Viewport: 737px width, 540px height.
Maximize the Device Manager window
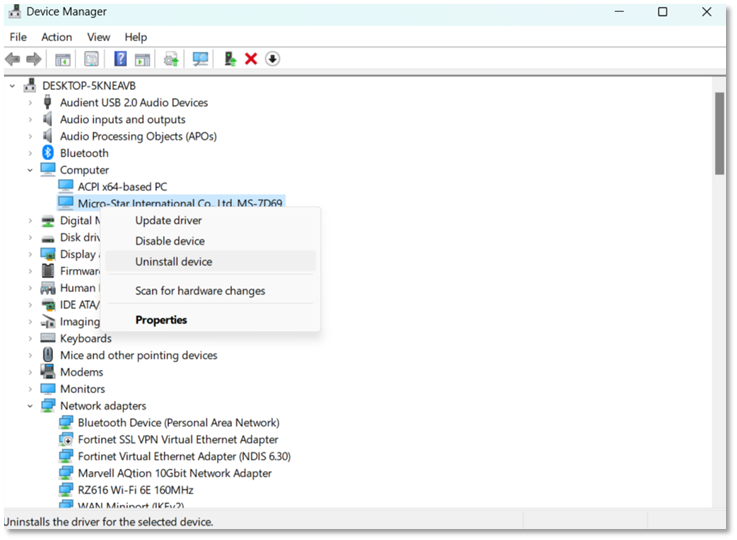click(x=662, y=11)
